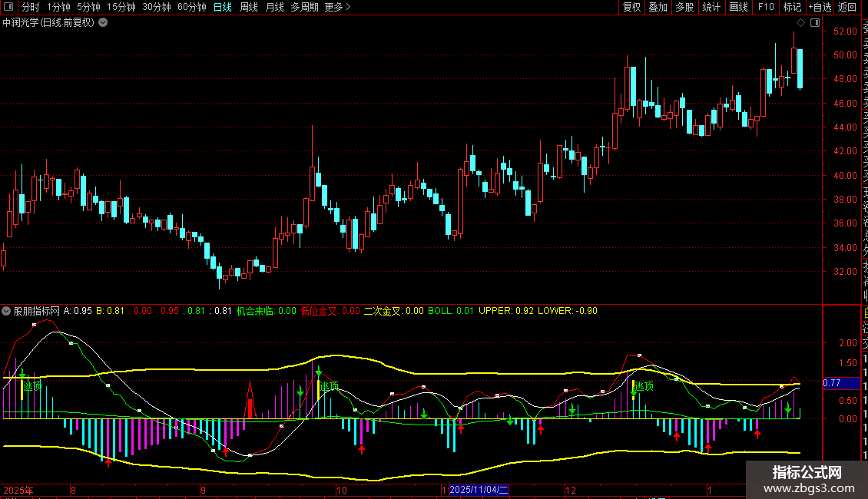
Task: Click the 32.00 price axis label
Action: click(x=845, y=272)
